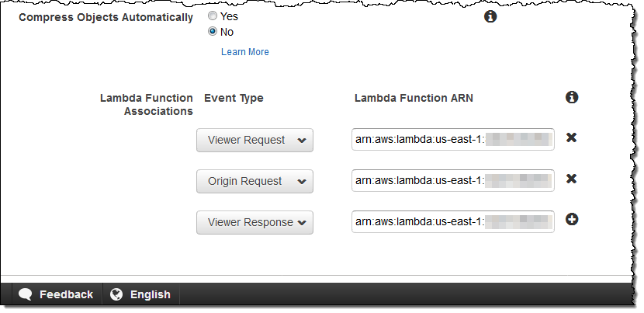Follow the Learn More link
The width and height of the screenshot is (644, 313).
tap(245, 52)
